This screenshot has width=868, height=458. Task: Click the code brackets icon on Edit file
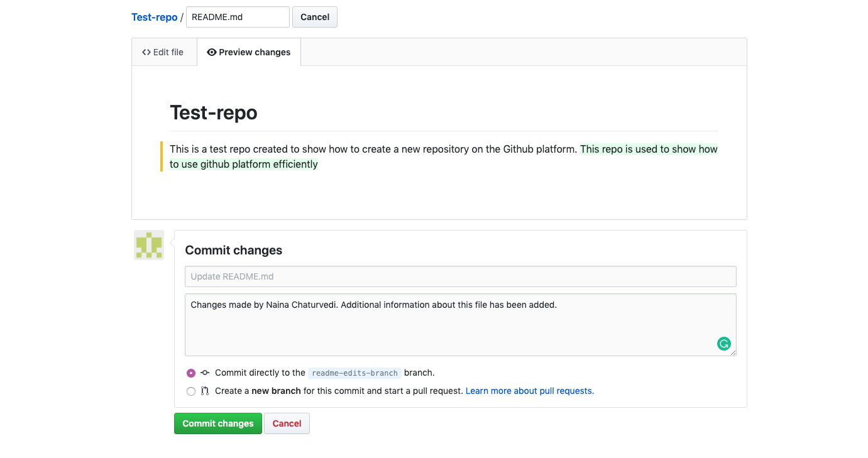click(146, 52)
